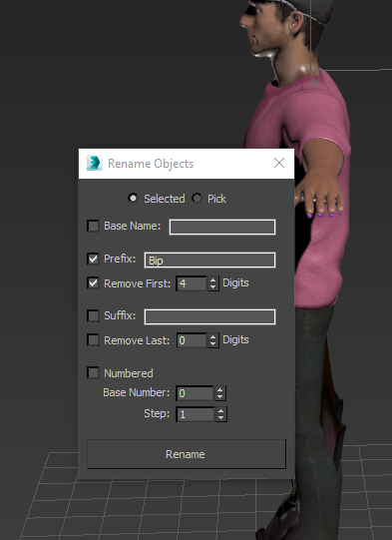Click the Remove First spinner arrows
Screen dimensions: 392x540
213,283
